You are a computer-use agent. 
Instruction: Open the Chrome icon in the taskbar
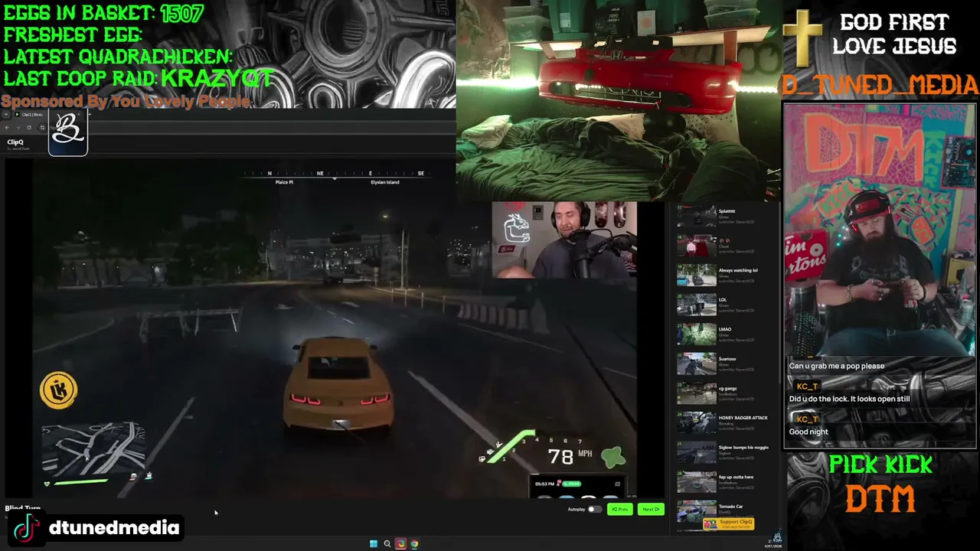tap(414, 544)
